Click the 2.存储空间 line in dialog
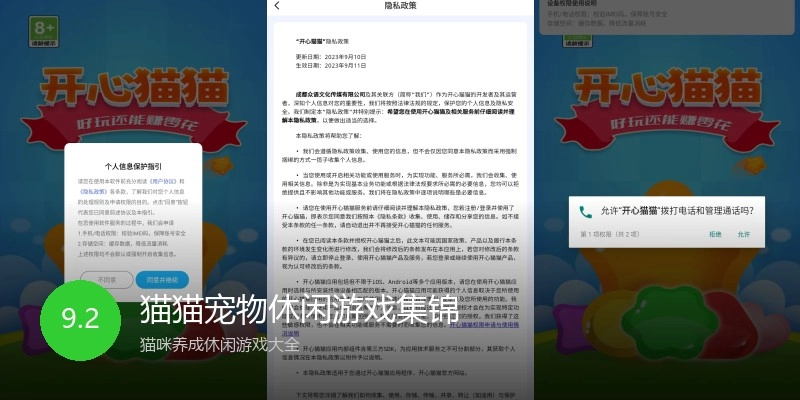 click(x=124, y=243)
